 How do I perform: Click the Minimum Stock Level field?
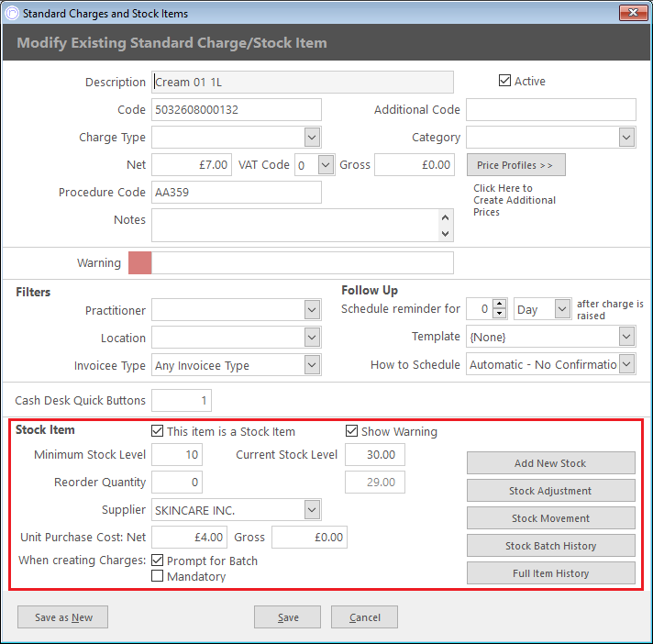[x=177, y=454]
